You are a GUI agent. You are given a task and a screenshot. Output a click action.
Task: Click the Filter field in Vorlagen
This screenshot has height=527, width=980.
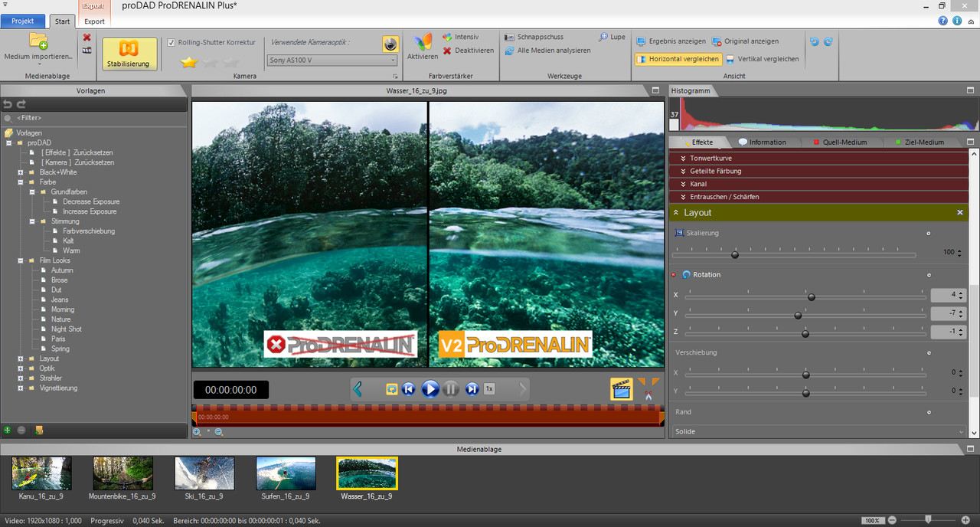pos(93,118)
